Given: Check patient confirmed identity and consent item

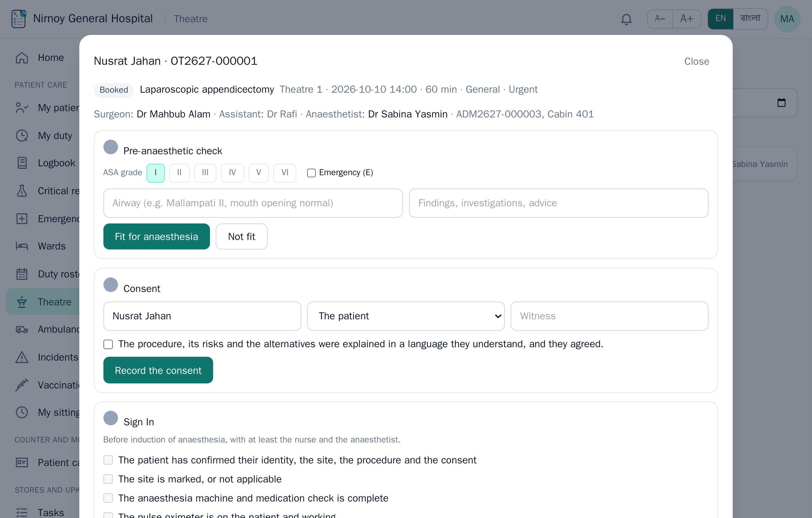Looking at the screenshot, I should point(108,460).
